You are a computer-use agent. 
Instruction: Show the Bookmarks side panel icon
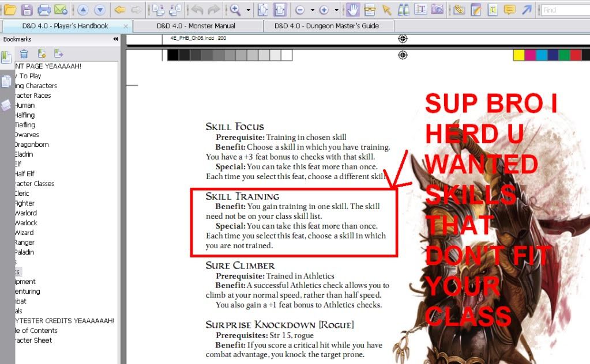pos(6,58)
